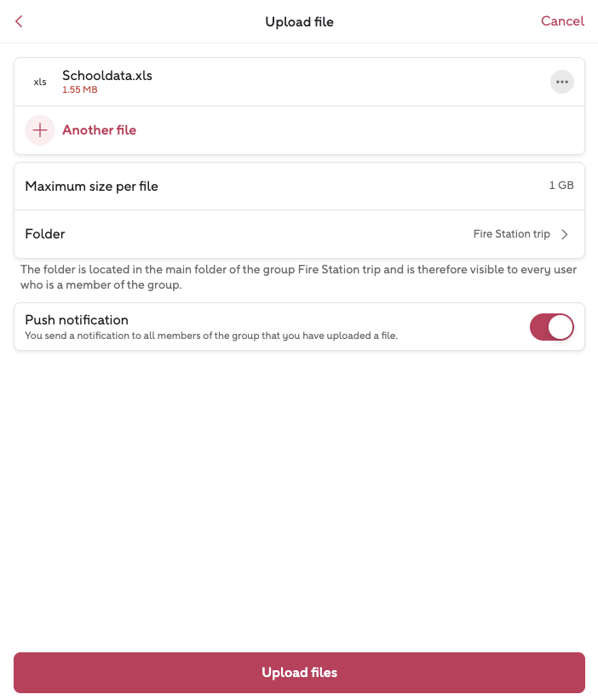The height and width of the screenshot is (700, 598).
Task: Click the Push notification label
Action: pos(77,320)
